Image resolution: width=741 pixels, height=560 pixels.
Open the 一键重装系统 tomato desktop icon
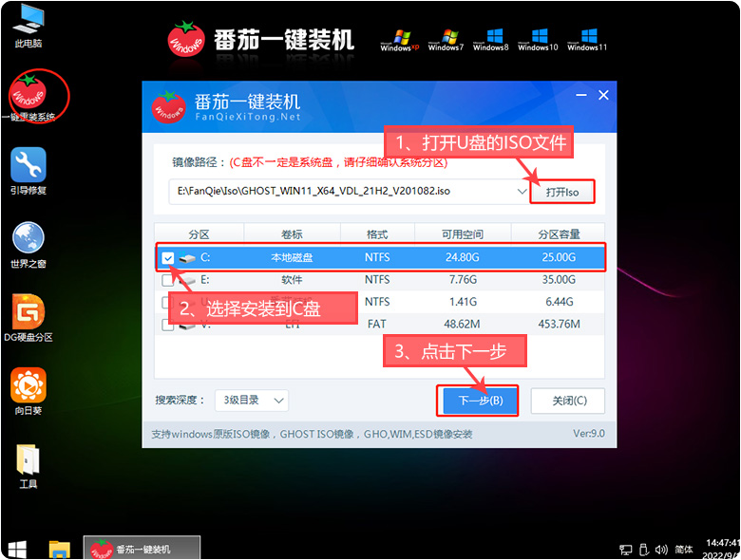(x=29, y=97)
